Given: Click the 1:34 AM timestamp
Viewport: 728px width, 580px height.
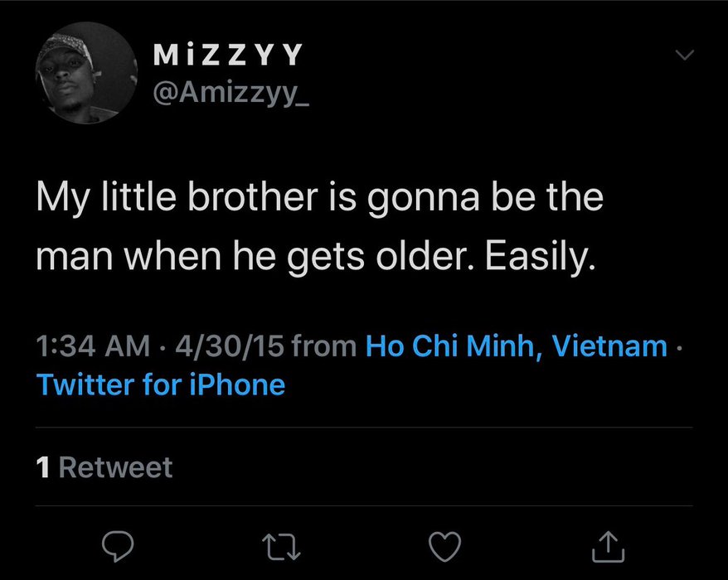Looking at the screenshot, I should 94,346.
